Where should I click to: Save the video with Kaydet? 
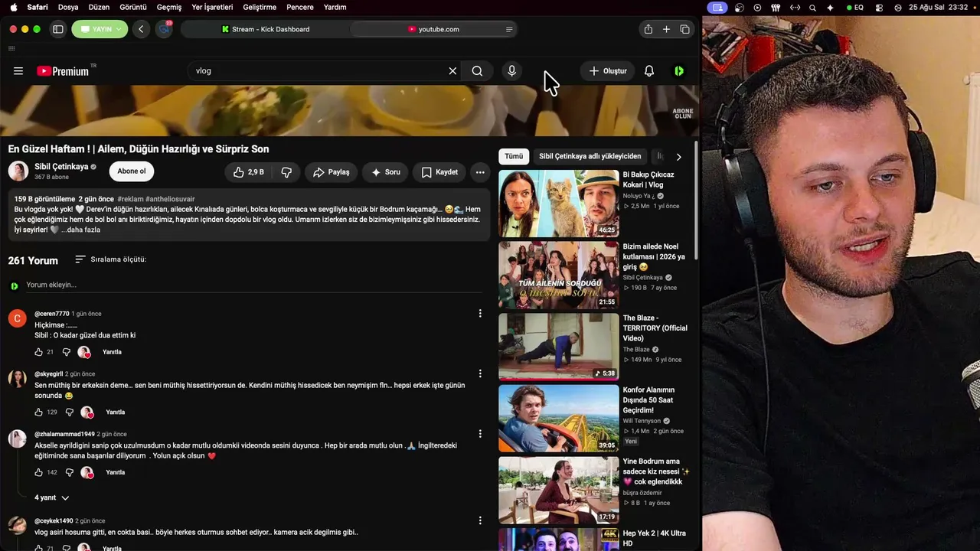tap(439, 172)
